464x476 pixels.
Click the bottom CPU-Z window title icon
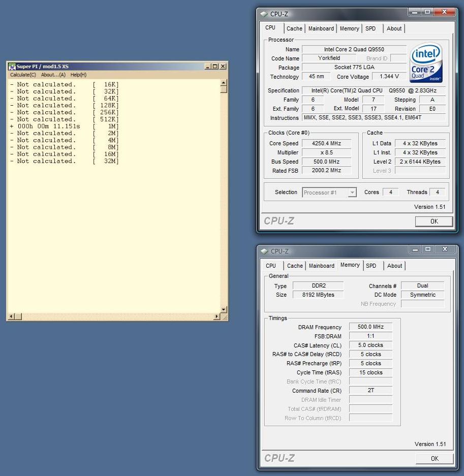264,251
